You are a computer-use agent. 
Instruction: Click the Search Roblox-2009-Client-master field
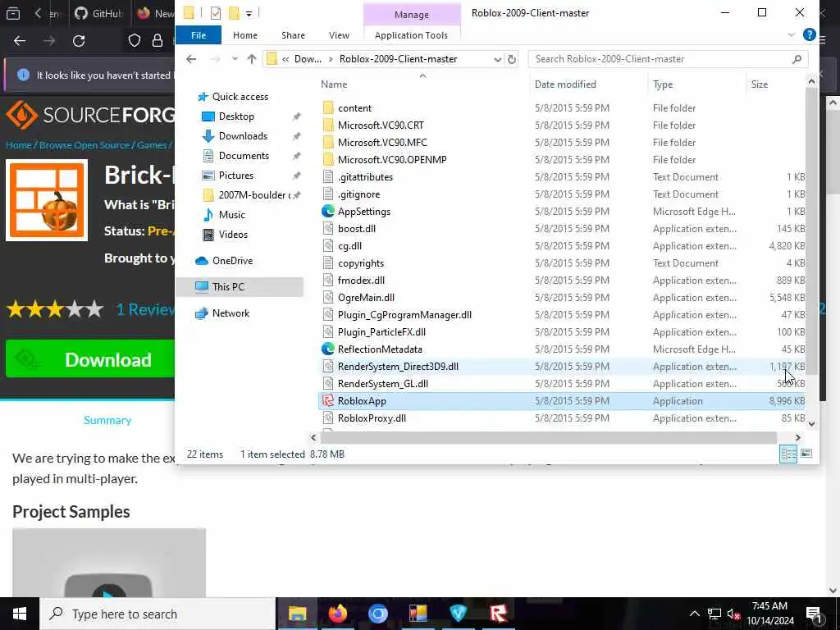pyautogui.click(x=668, y=59)
